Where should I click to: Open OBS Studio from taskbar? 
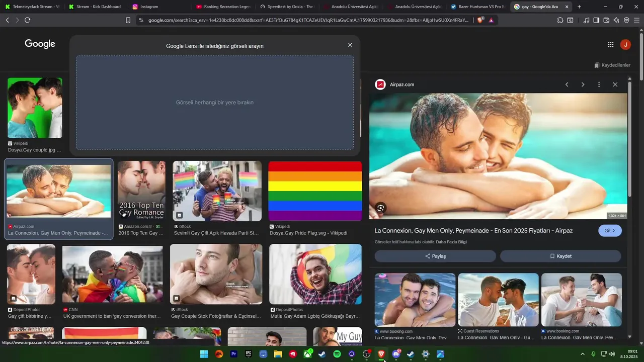(x=366, y=354)
